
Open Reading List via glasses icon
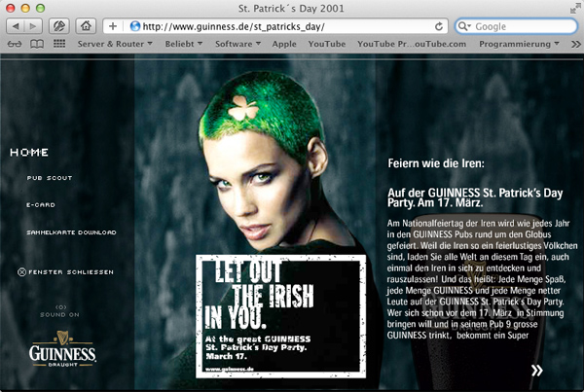(15, 44)
